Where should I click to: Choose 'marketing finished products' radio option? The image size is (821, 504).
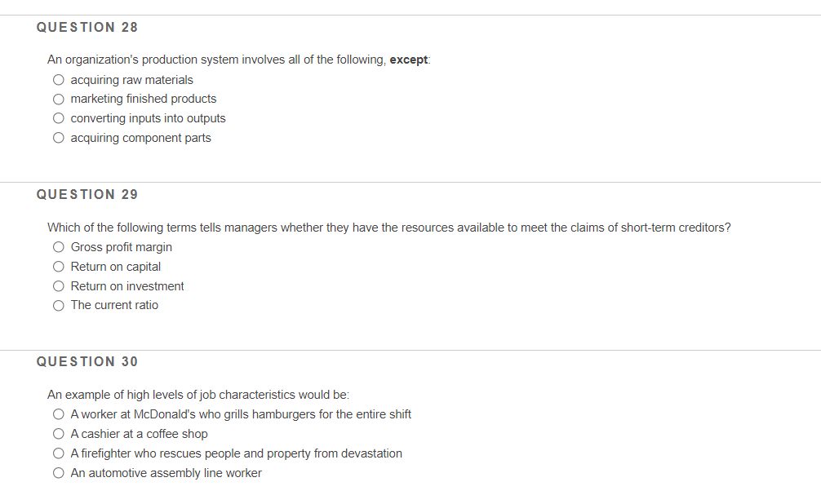pos(59,99)
